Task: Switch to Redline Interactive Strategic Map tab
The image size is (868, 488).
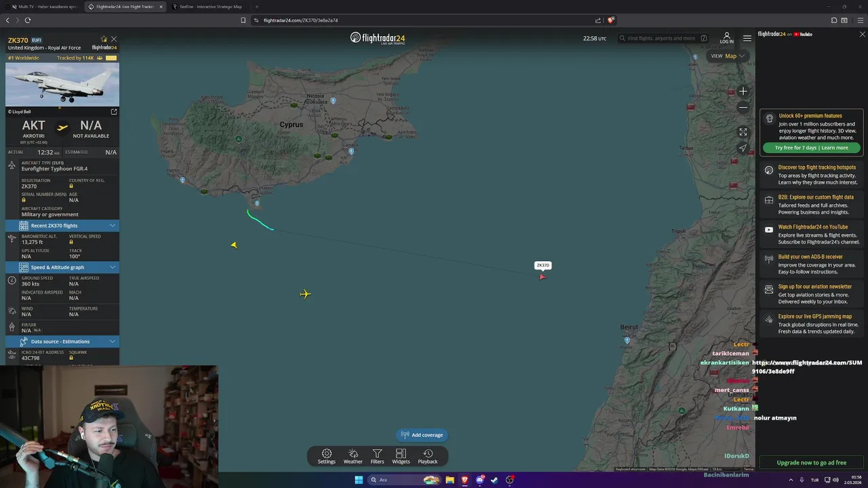Action: pos(207,7)
